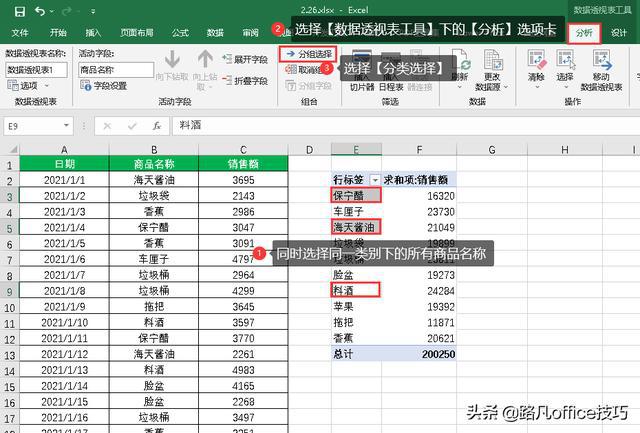Switch to the 数据 ribbon tab
The image size is (640, 433).
pos(215,33)
